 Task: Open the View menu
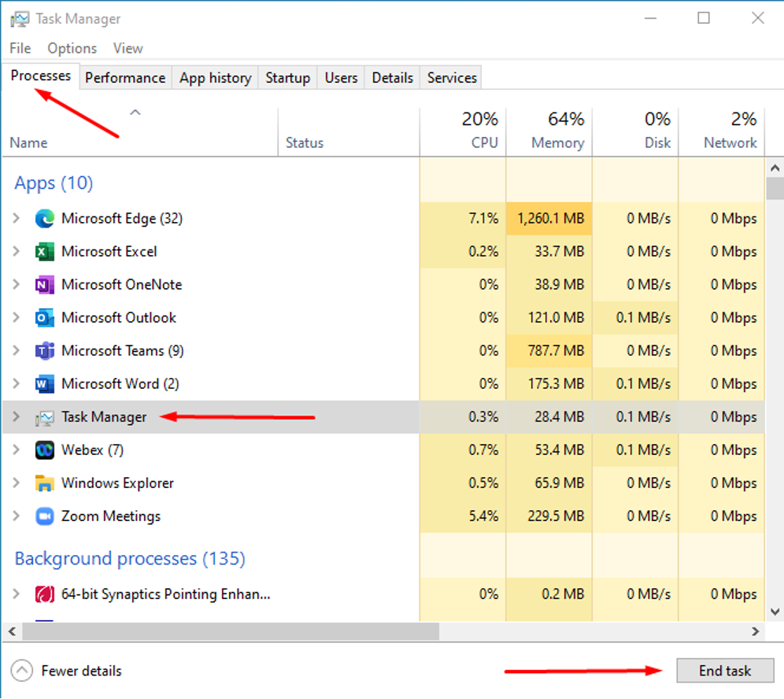[128, 48]
